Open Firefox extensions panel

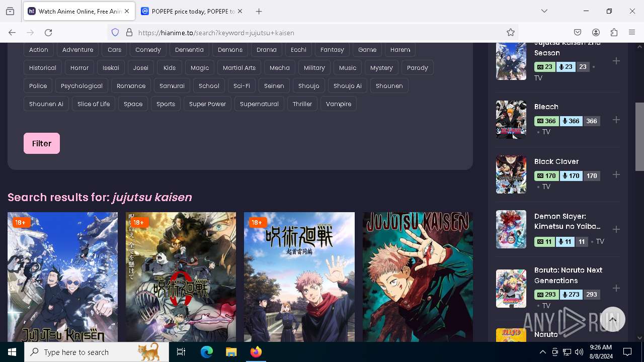614,33
